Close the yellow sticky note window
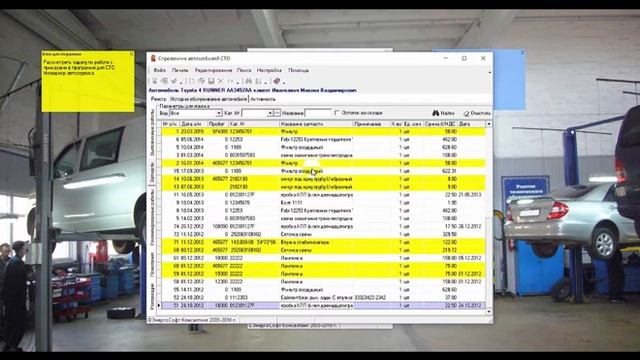640x360 pixels. [x=131, y=53]
